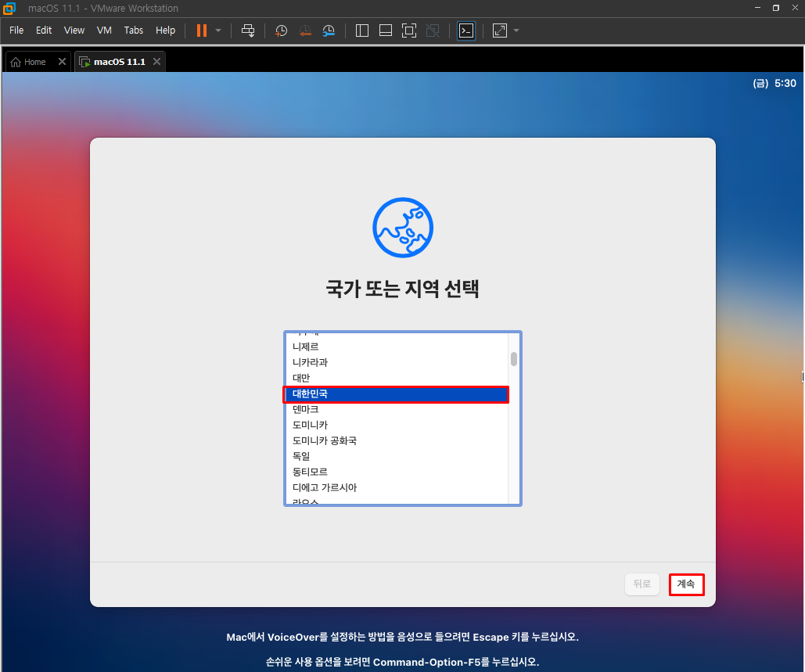Close the Home tab
This screenshot has height=672, width=805.
[62, 62]
